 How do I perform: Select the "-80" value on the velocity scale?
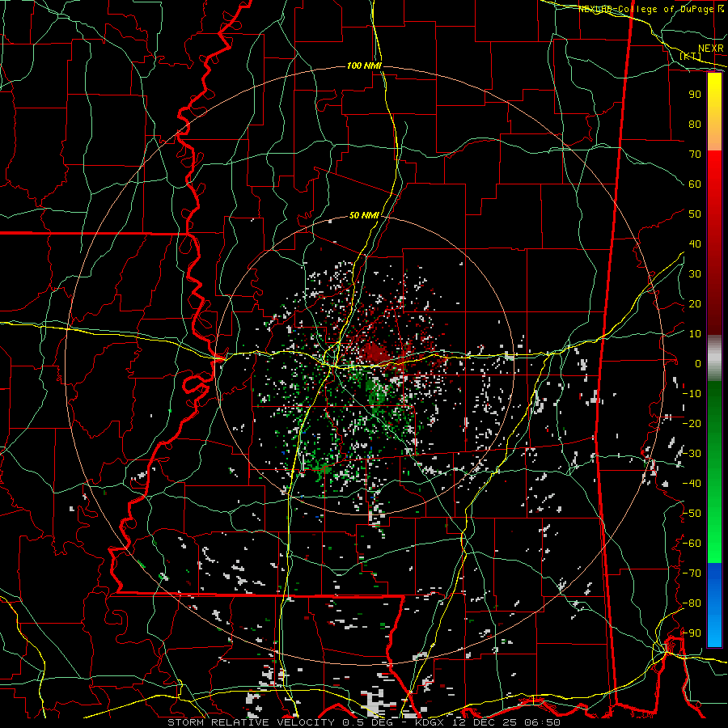pos(692,603)
